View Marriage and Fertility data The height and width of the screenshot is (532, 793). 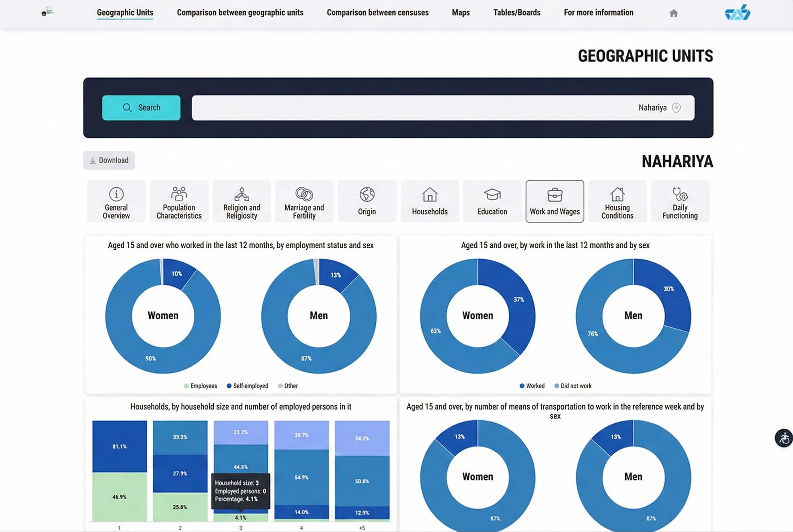pos(304,201)
